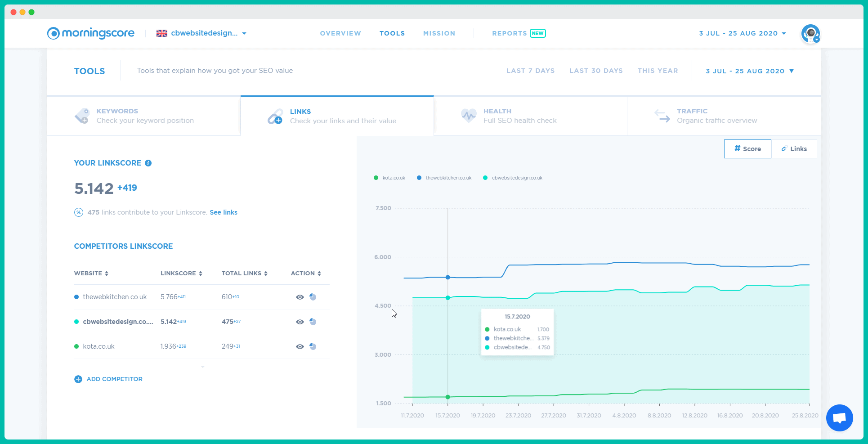The height and width of the screenshot is (444, 868).
Task: Toggle kota.co.uk series in chart legend
Action: [389, 178]
